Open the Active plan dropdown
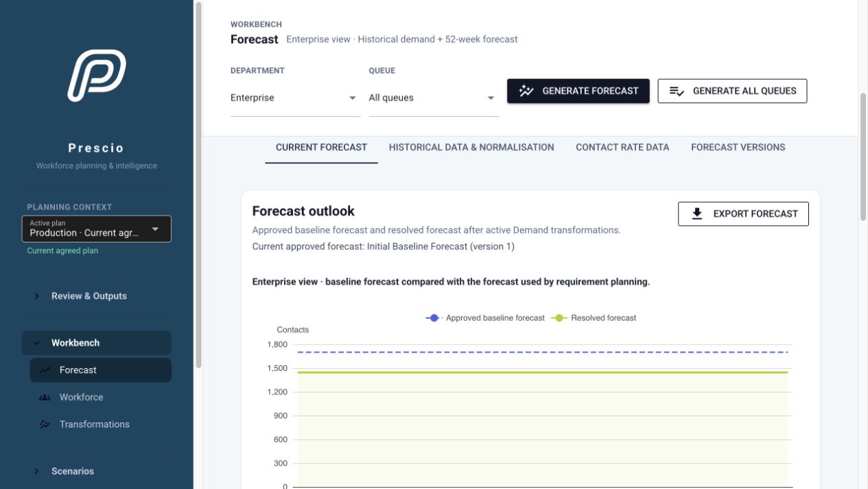868x489 pixels. [97, 229]
